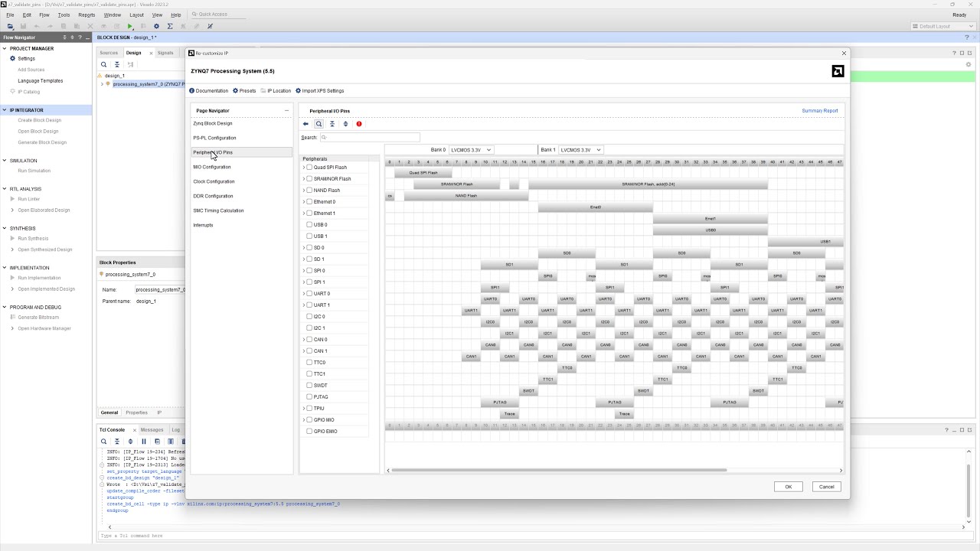Toggle the search magnifier in Peripheral I/O toolbar
Screen dimensions: 980x551
[x=319, y=124]
